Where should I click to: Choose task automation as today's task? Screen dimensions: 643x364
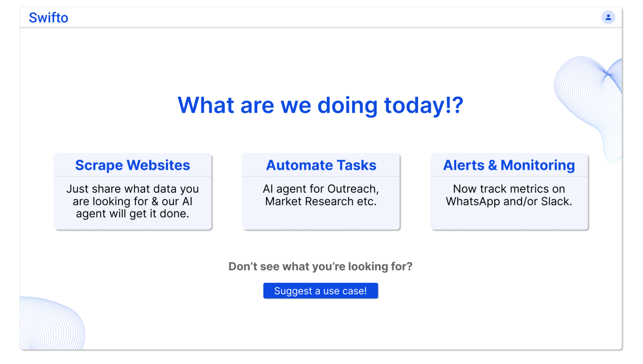click(x=321, y=192)
